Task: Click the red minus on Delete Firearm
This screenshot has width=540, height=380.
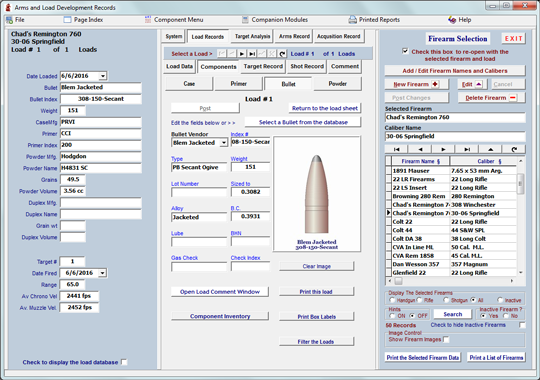Action: (513, 98)
